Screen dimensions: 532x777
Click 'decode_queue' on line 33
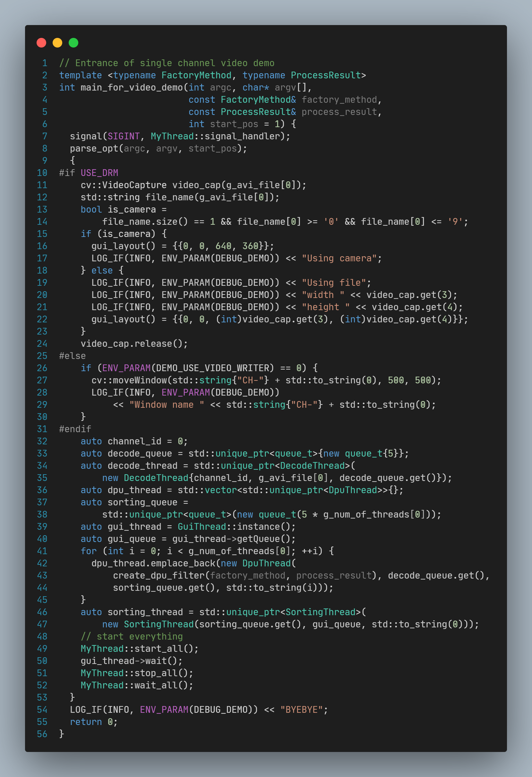point(140,454)
